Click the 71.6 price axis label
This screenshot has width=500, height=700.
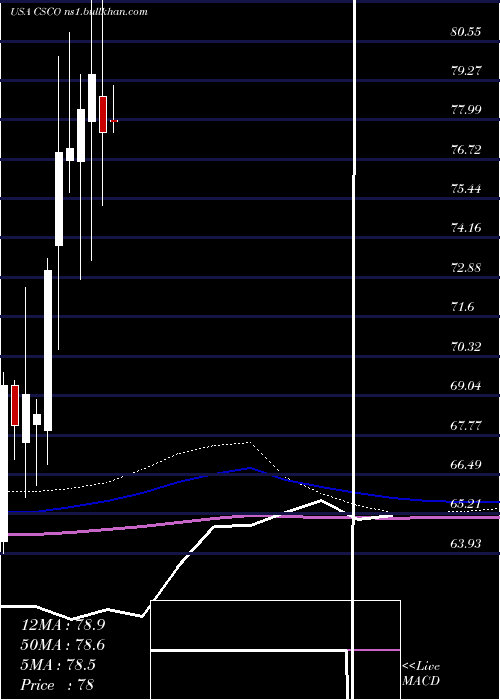462,307
